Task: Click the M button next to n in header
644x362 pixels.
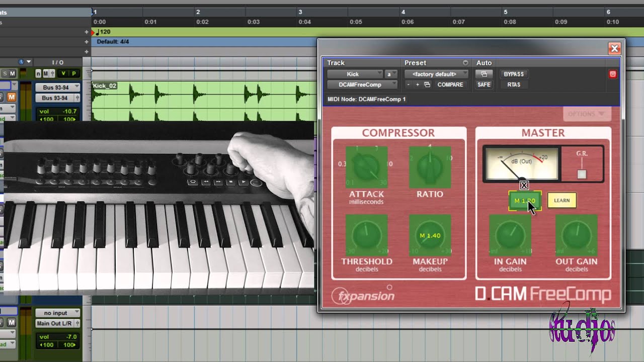Action: (45, 74)
